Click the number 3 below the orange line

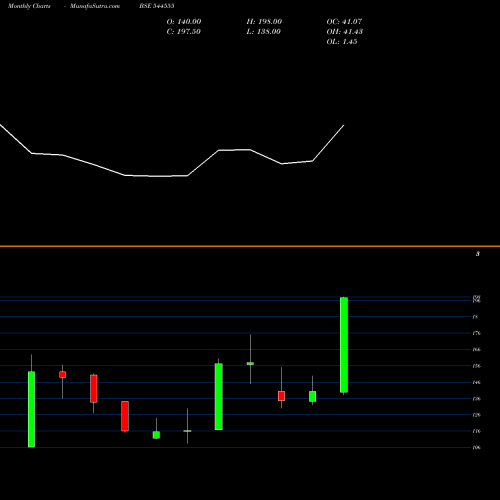[478, 254]
